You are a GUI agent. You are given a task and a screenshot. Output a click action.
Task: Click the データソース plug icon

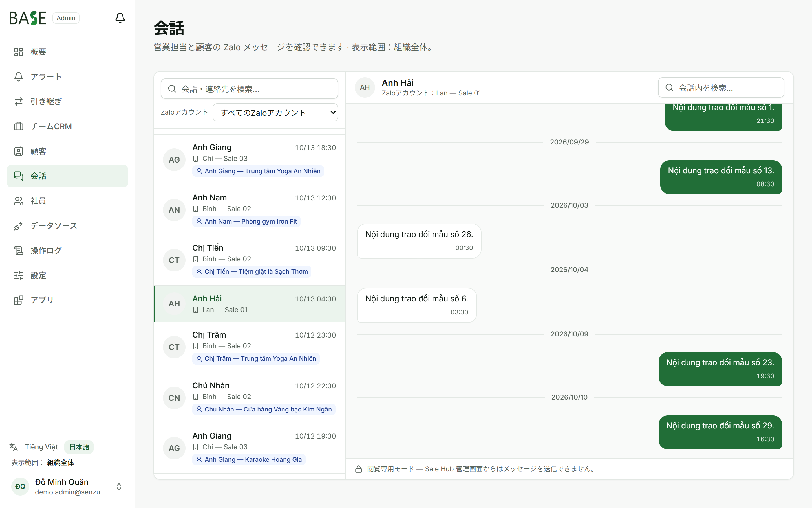(x=18, y=226)
